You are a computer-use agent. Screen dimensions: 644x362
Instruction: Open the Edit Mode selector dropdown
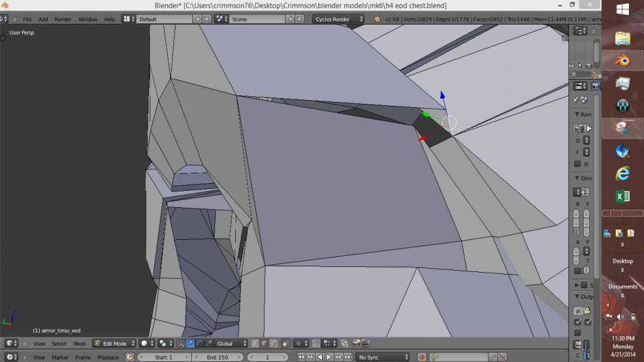tap(114, 344)
